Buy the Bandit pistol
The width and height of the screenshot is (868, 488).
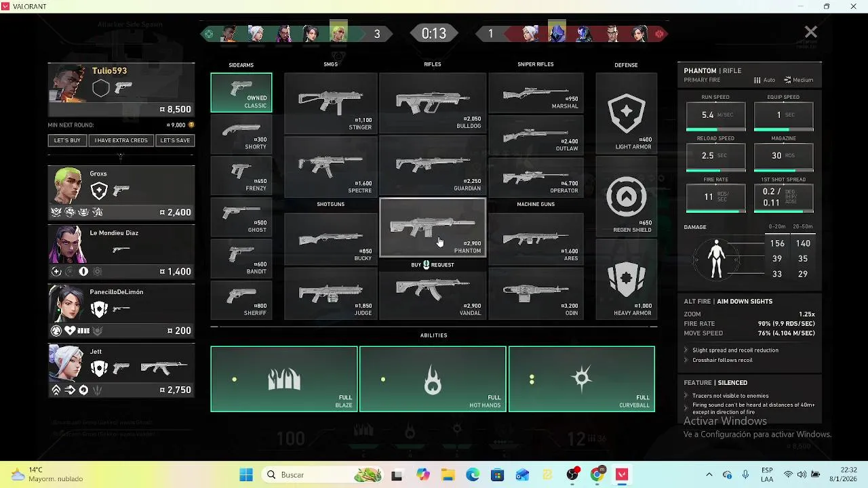click(x=241, y=258)
